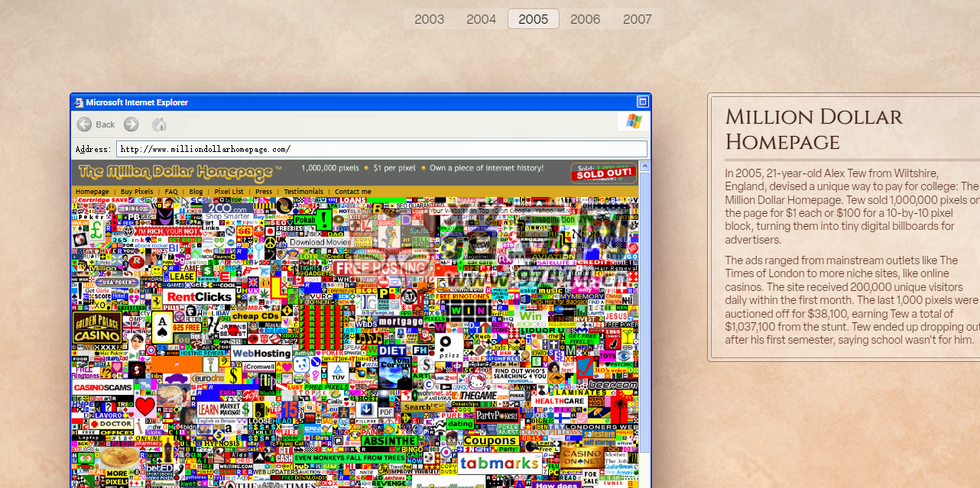Screen dimensions: 980x488
Task: Jump to the 2006 year tab
Action: click(585, 19)
